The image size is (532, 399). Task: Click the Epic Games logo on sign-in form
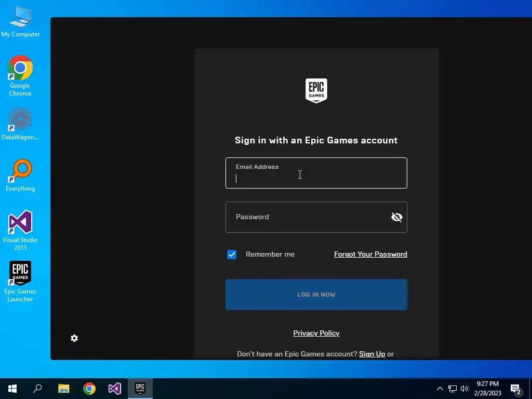(x=316, y=90)
